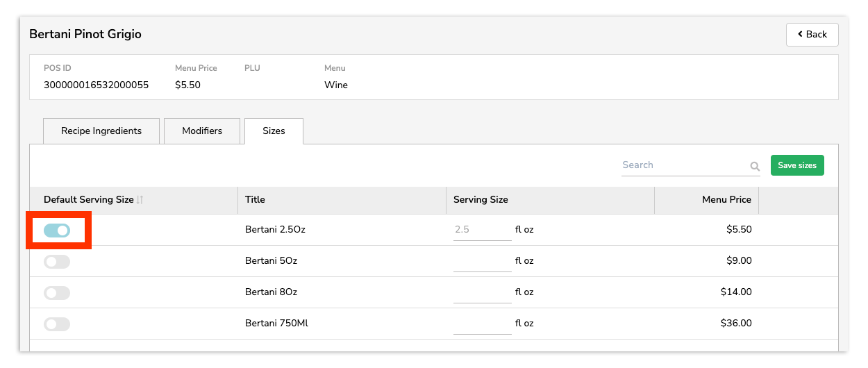Image resolution: width=868 pixels, height=368 pixels.
Task: Click the Title column header
Action: tap(256, 199)
